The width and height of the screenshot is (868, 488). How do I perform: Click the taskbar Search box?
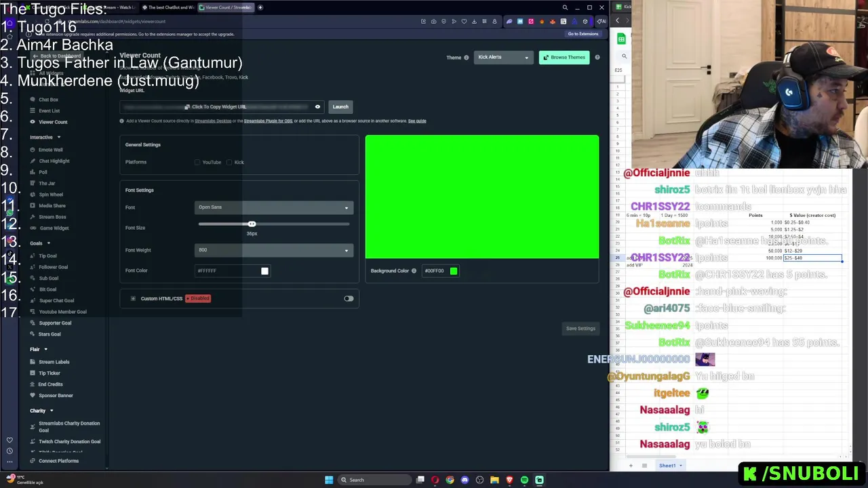(x=374, y=480)
